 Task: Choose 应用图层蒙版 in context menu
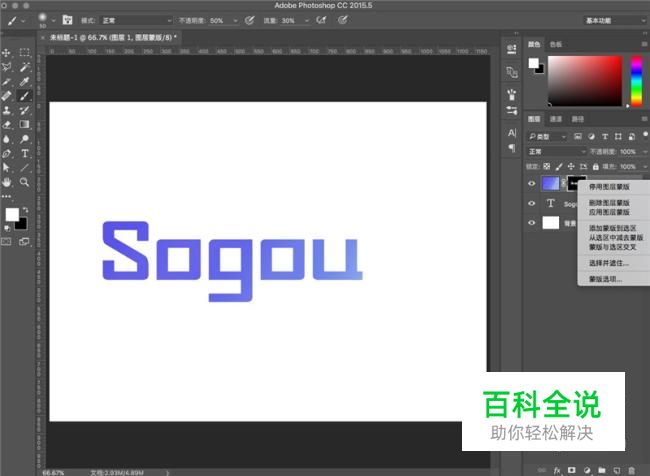(x=609, y=212)
